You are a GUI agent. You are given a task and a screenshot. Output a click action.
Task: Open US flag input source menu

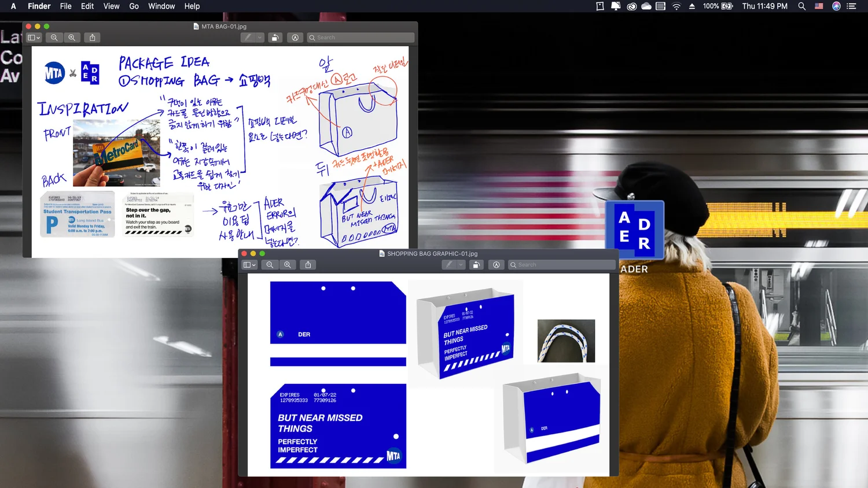[x=819, y=6]
